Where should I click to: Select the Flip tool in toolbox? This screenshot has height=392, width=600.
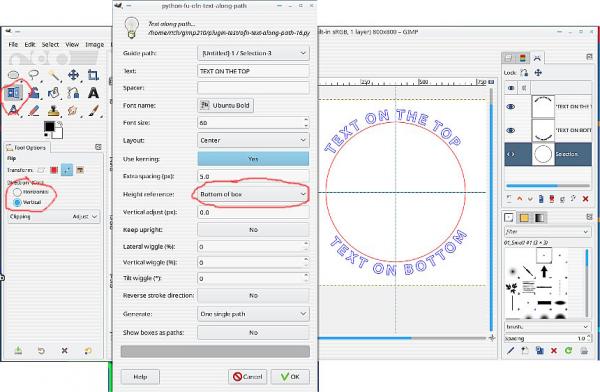[x=13, y=93]
